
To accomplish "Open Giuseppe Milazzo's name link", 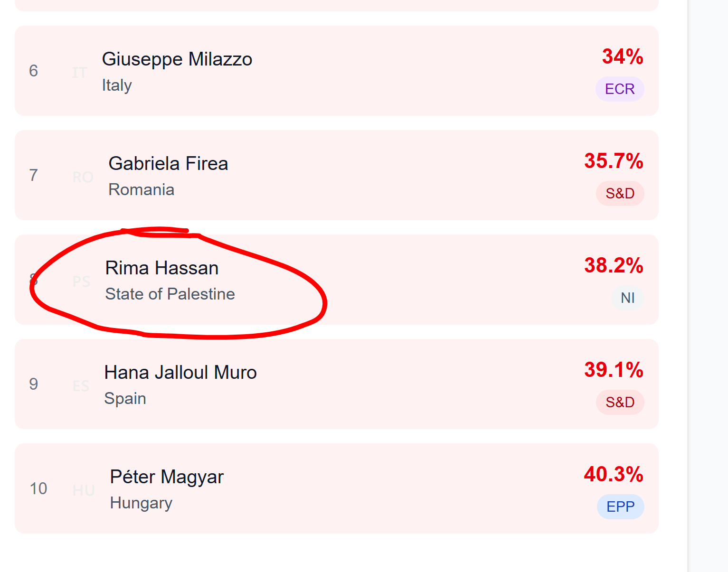I will point(177,59).
